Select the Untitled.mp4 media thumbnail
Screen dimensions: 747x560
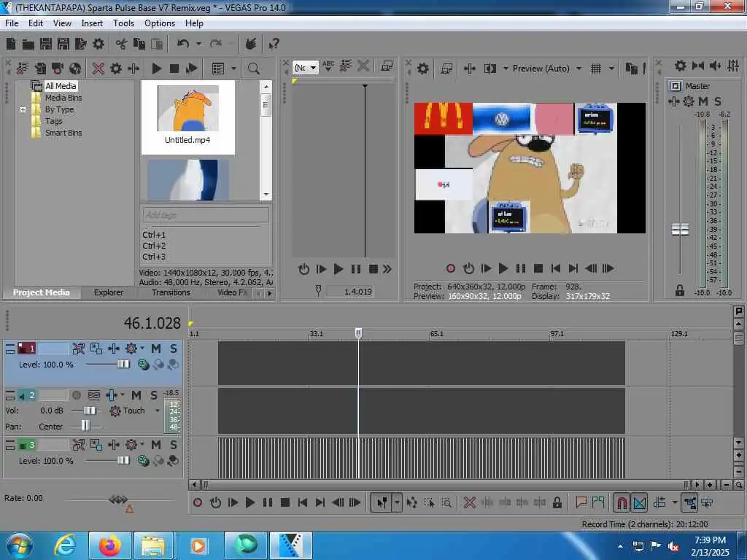(x=187, y=117)
